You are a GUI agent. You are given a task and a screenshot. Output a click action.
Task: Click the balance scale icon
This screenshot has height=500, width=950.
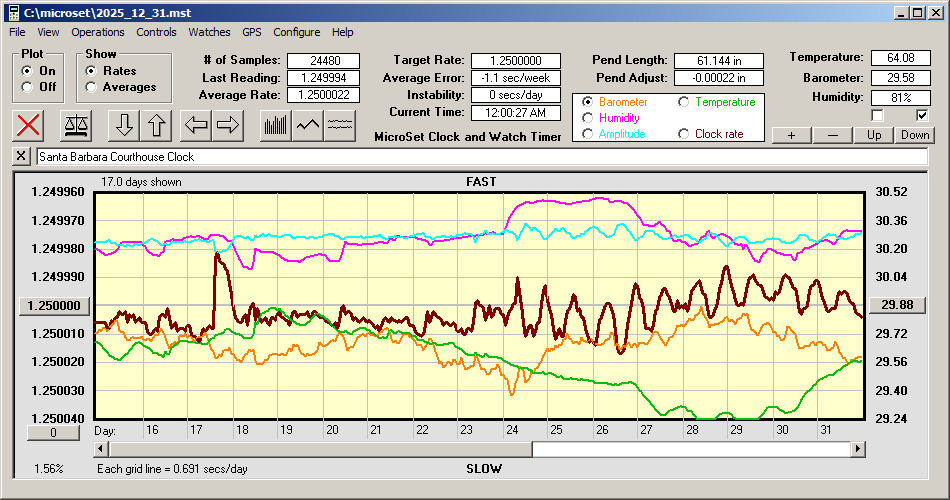(x=76, y=125)
